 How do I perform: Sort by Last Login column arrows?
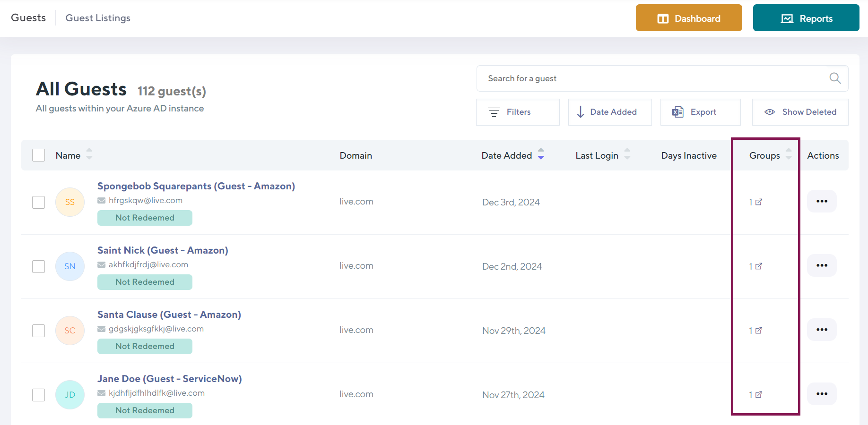coord(627,154)
